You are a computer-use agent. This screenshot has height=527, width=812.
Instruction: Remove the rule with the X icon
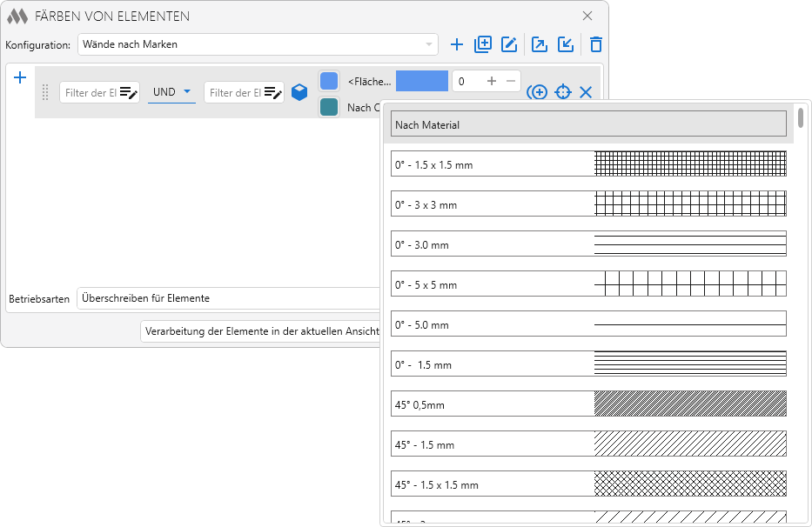pyautogui.click(x=586, y=92)
